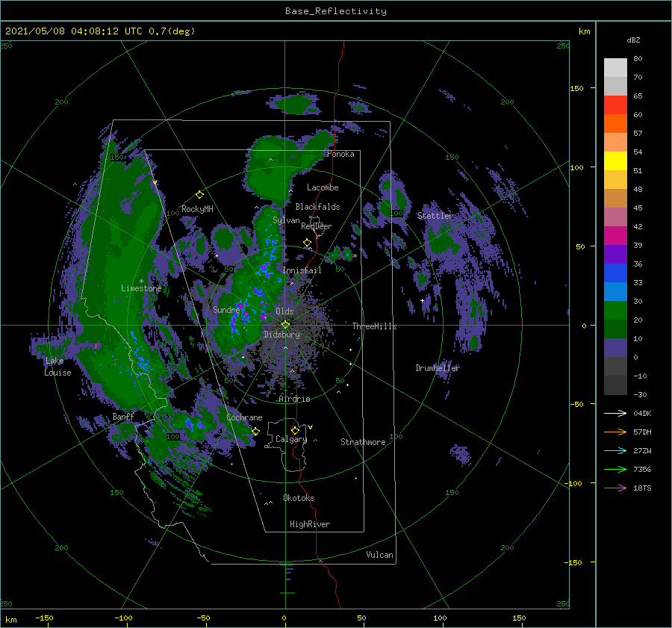Click the Olds town label

click(284, 311)
